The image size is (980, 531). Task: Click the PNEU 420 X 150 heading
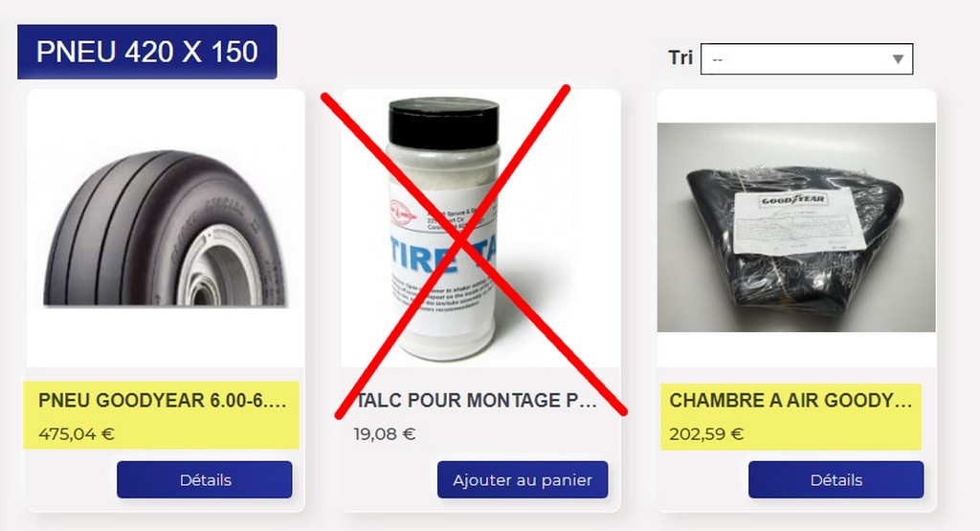click(x=146, y=52)
